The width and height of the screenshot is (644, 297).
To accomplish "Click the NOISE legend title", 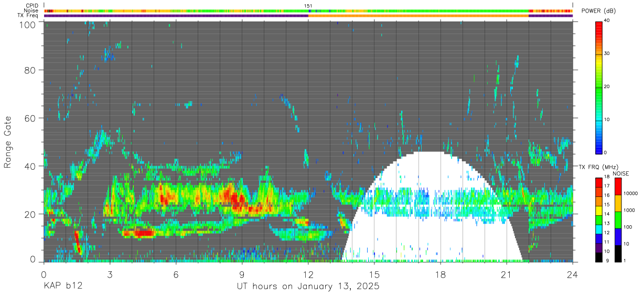I will click(x=621, y=173).
